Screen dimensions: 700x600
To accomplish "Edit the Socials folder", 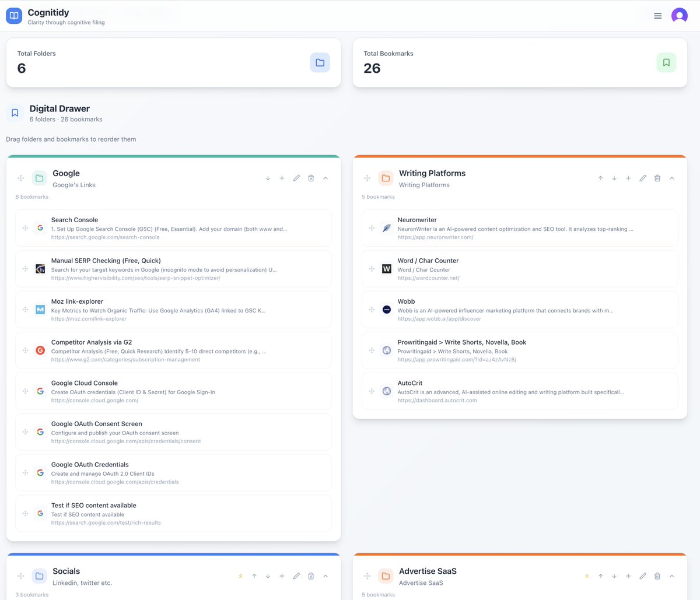I will click(296, 576).
